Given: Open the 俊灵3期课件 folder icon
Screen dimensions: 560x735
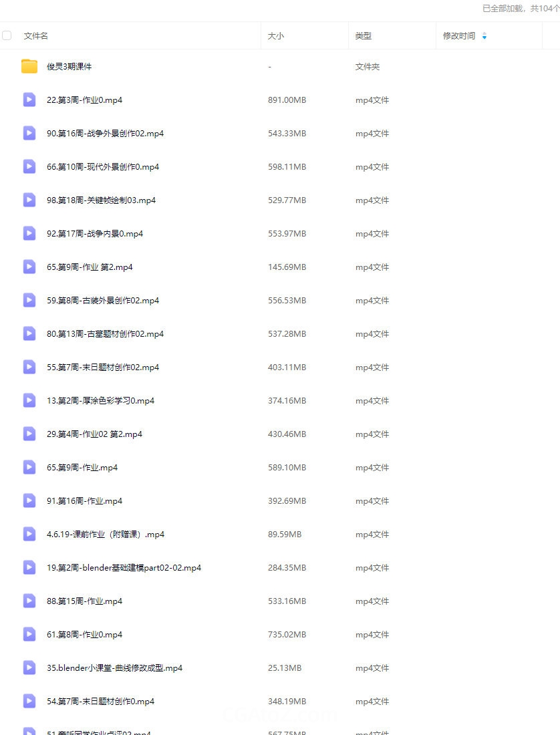Looking at the screenshot, I should click(x=29, y=67).
